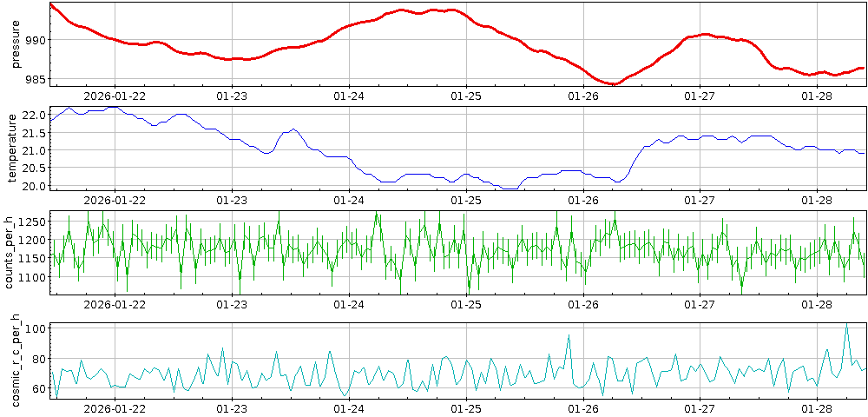Click the 990 tick on pressure axis
This screenshot has width=868, height=417.
[36, 41]
